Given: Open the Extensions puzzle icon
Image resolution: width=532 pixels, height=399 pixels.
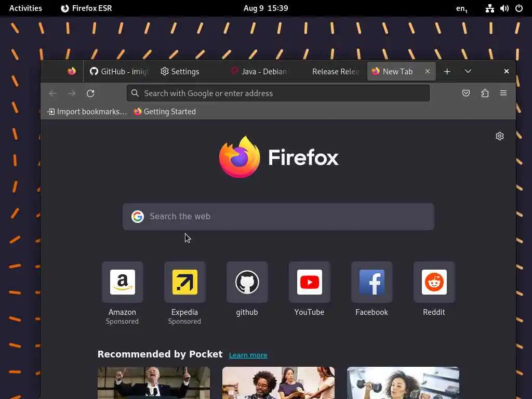Looking at the screenshot, I should point(485,93).
